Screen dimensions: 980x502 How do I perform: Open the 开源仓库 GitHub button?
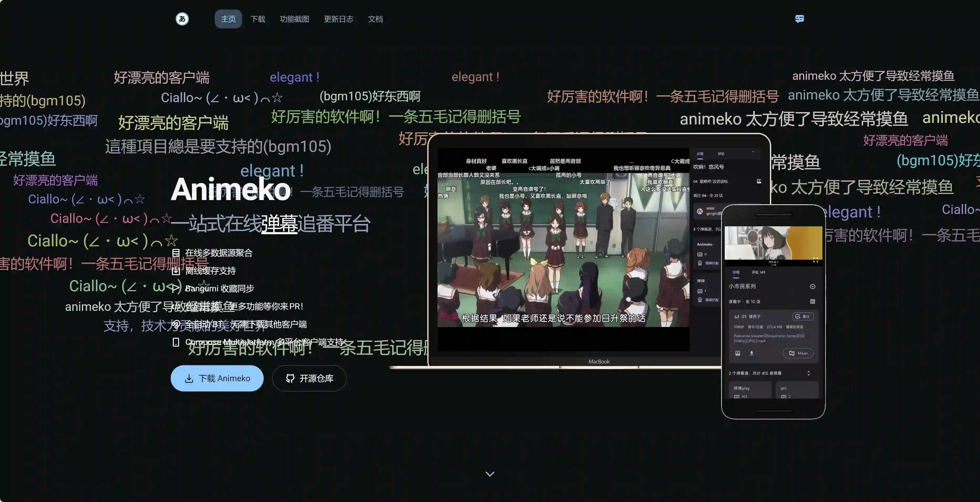click(x=309, y=378)
